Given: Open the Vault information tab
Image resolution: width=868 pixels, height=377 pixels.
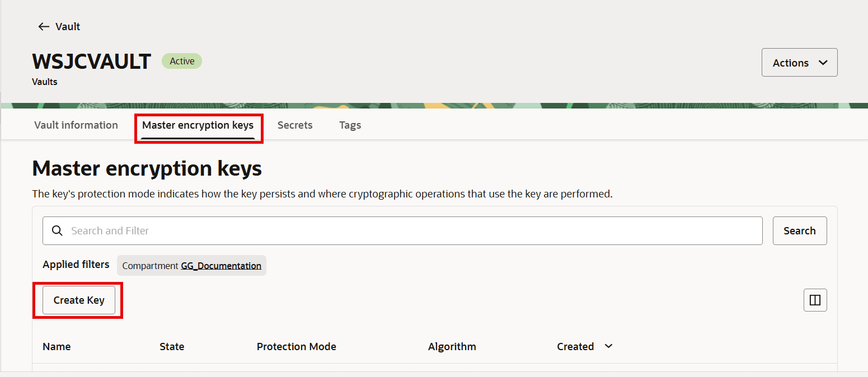Looking at the screenshot, I should click(x=76, y=125).
